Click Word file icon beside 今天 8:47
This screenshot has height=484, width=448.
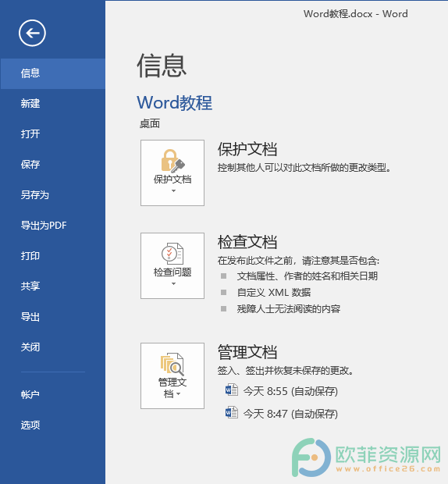pos(232,412)
